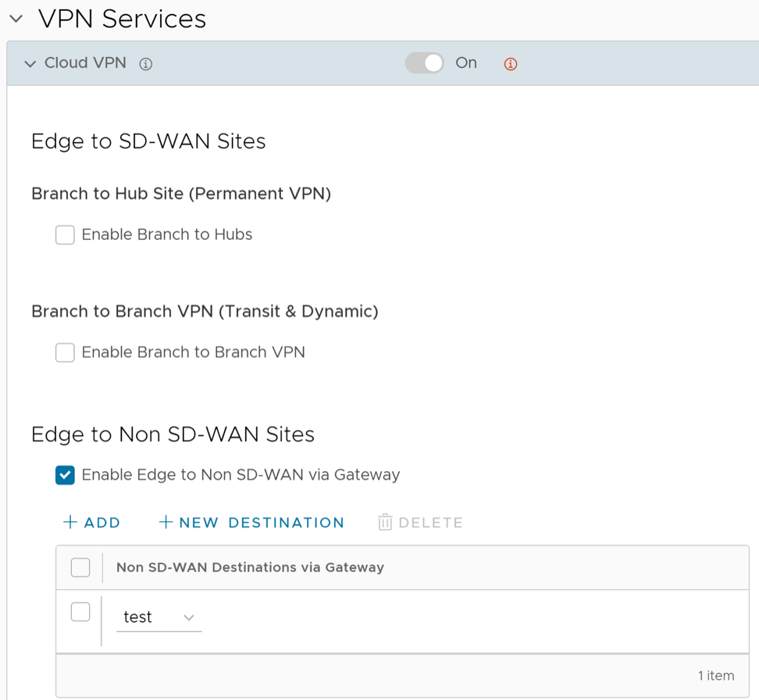759x700 pixels.
Task: Click the Cloud VPN header label
Action: pyautogui.click(x=85, y=63)
